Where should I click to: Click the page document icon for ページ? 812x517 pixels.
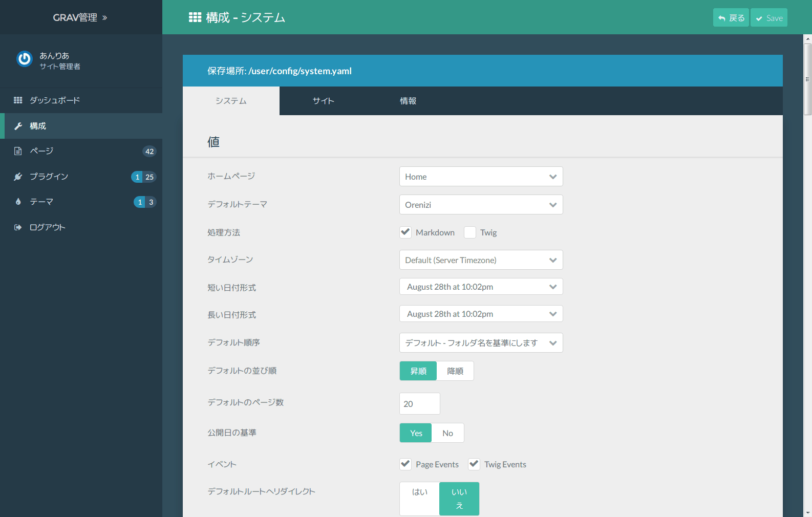pyautogui.click(x=18, y=151)
